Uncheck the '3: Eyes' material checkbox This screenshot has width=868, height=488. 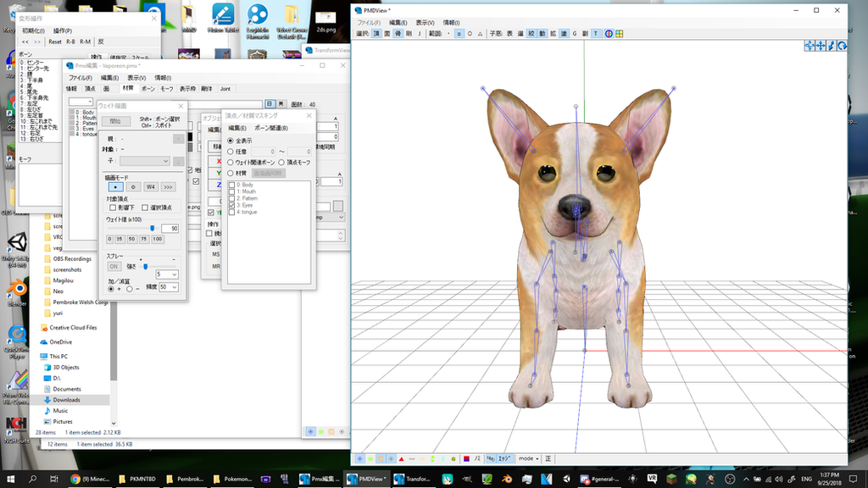click(x=232, y=205)
